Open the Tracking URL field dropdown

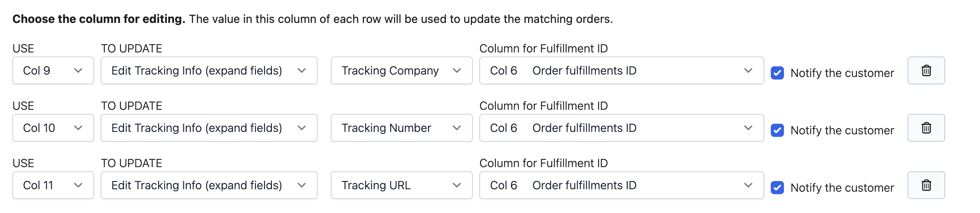401,185
